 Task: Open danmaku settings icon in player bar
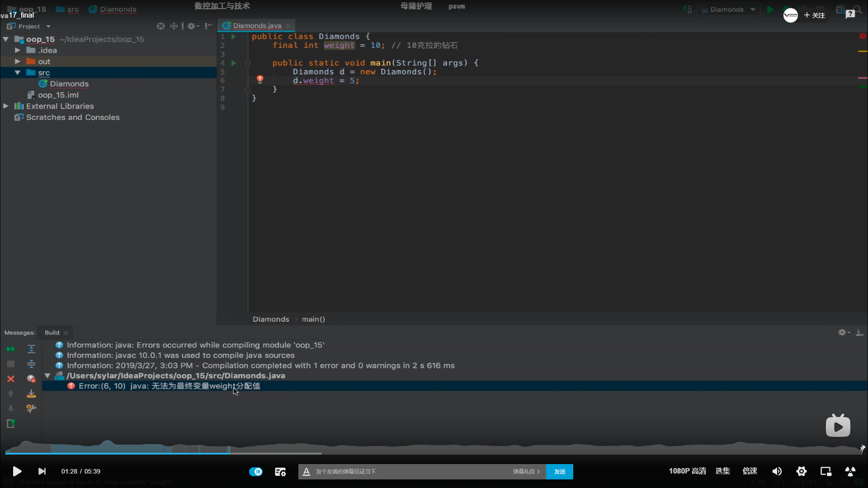(x=280, y=472)
